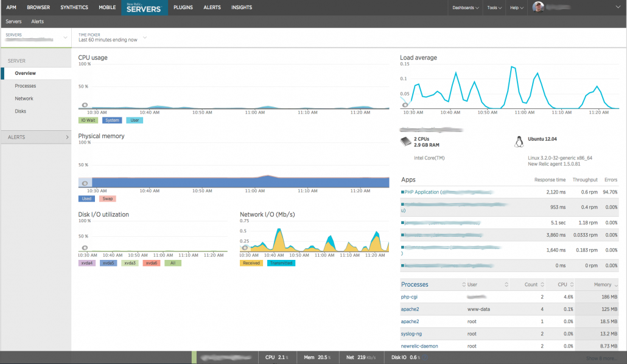Switch to the Mobile product tab
The width and height of the screenshot is (627, 364).
point(107,7)
